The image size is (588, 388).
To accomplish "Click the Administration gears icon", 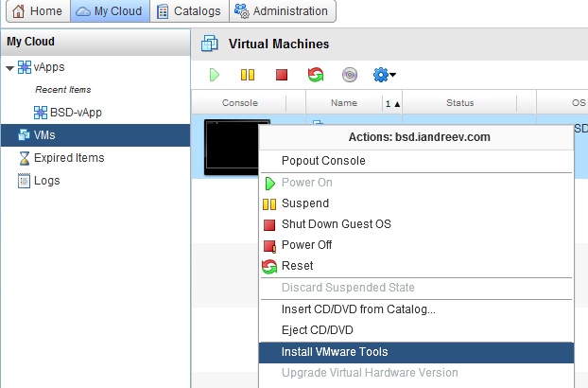I will 241,11.
